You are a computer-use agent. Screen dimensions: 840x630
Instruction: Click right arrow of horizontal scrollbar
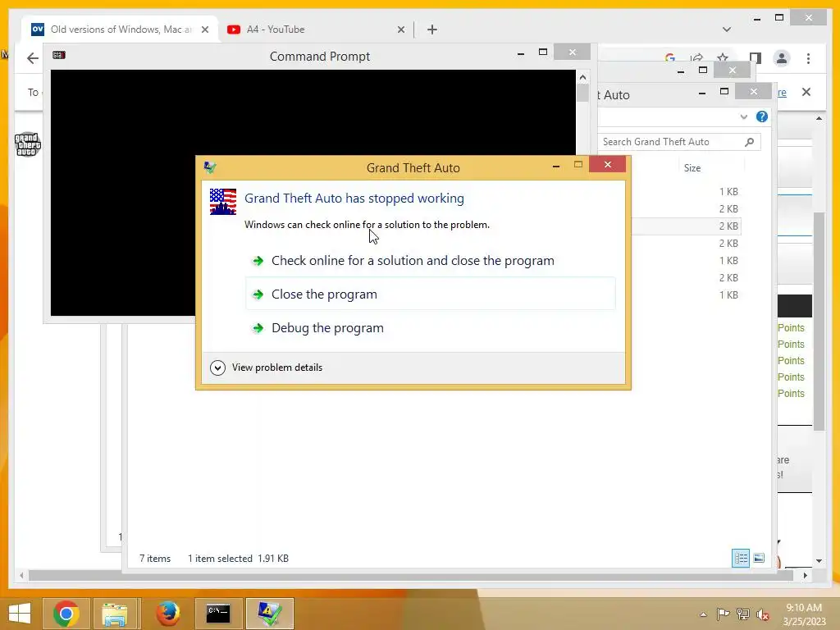(806, 575)
